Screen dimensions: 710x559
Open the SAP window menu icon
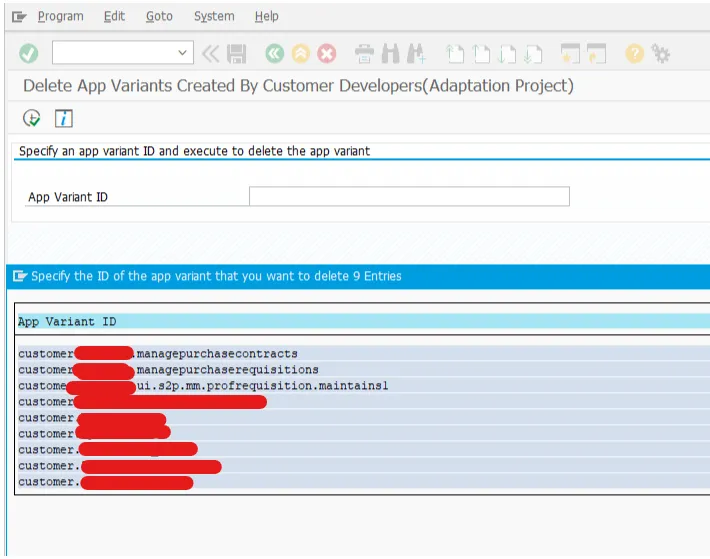pyautogui.click(x=19, y=16)
